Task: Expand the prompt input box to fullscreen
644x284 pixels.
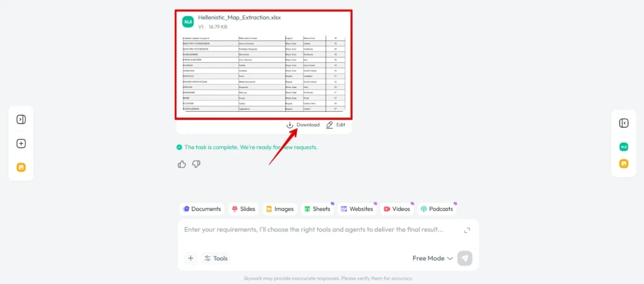Action: point(467,231)
